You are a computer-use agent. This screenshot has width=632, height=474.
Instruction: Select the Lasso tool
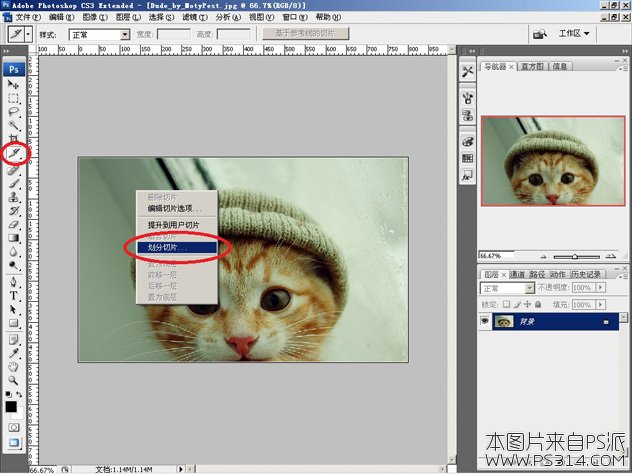(14, 112)
